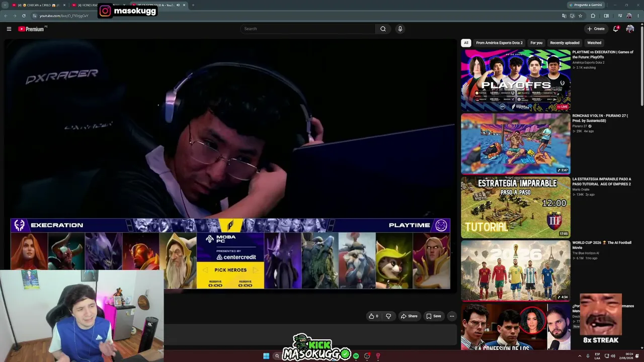Click the browser address bar URL
Screen dimensions: 644x362
tap(64, 16)
